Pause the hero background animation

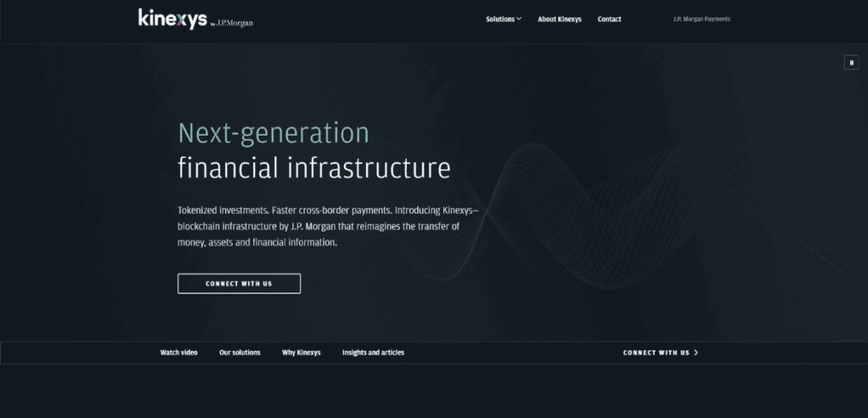coord(851,62)
